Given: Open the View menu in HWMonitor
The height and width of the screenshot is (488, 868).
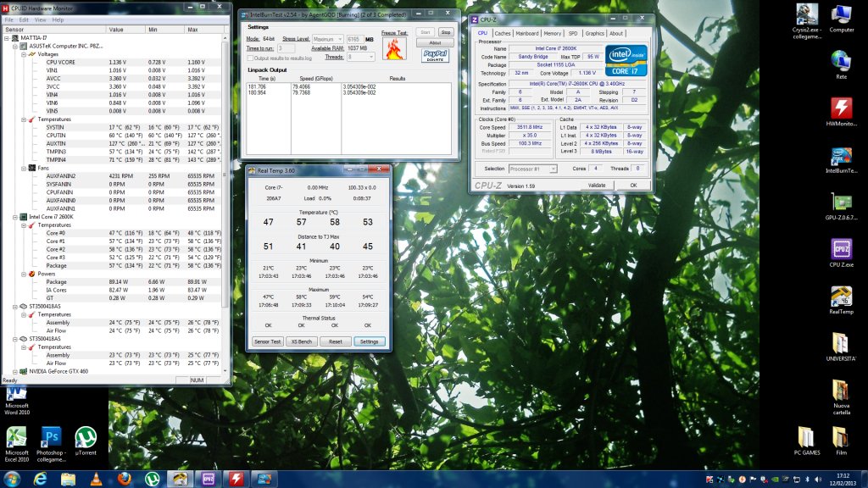Looking at the screenshot, I should coord(41,20).
